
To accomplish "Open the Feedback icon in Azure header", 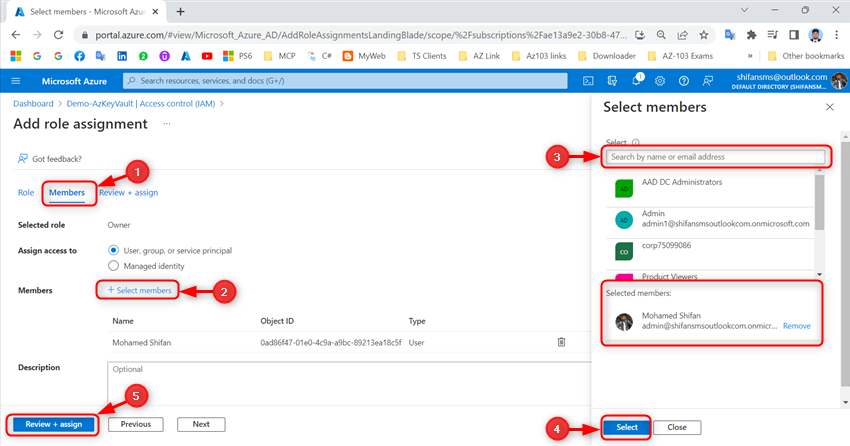I will (707, 81).
